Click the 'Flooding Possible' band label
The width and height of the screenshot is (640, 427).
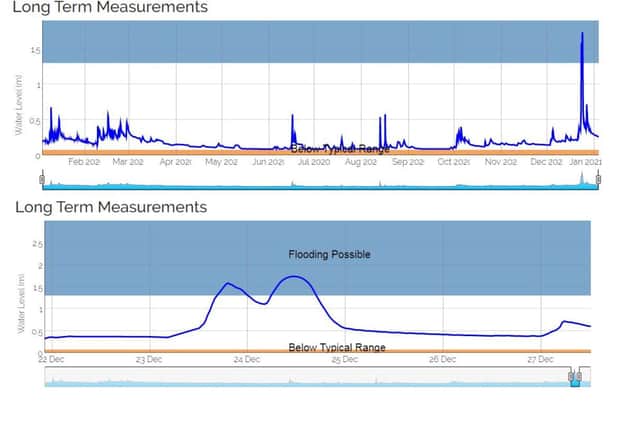[x=329, y=255]
